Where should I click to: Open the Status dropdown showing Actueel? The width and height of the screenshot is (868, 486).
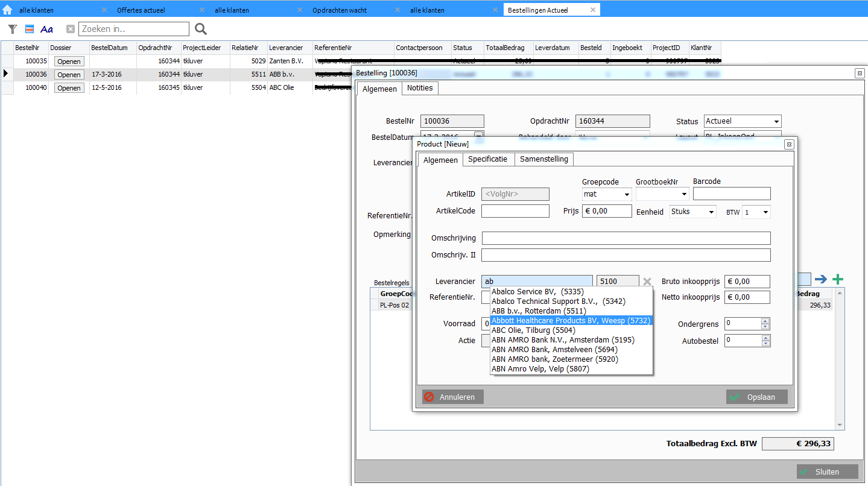pos(776,122)
